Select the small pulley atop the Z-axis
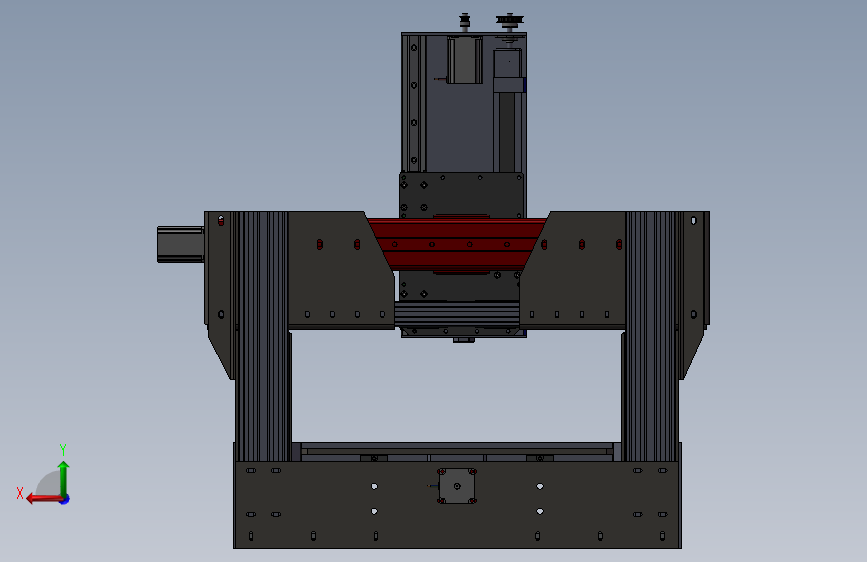The width and height of the screenshot is (867, 562). [x=465, y=21]
